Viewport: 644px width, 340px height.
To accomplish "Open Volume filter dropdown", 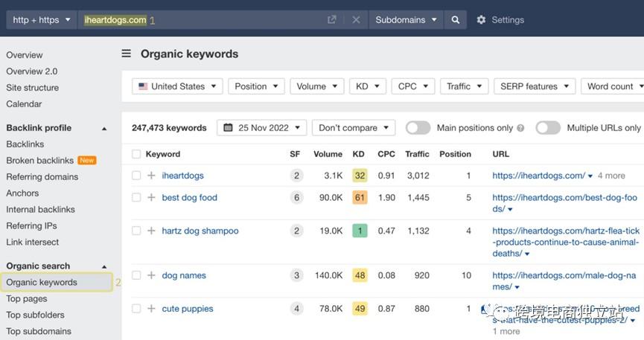I will pos(316,86).
